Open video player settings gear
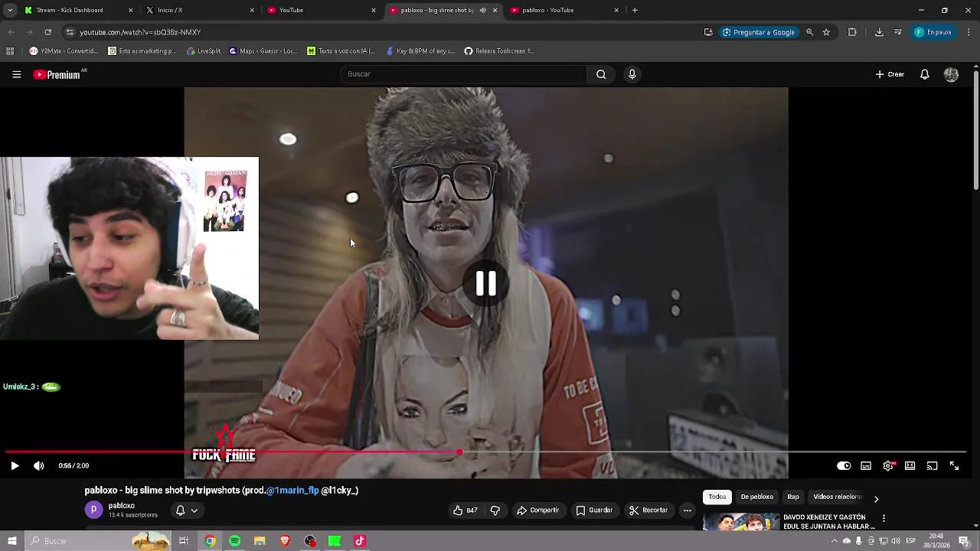Screen dimensions: 980x551 coord(888,465)
